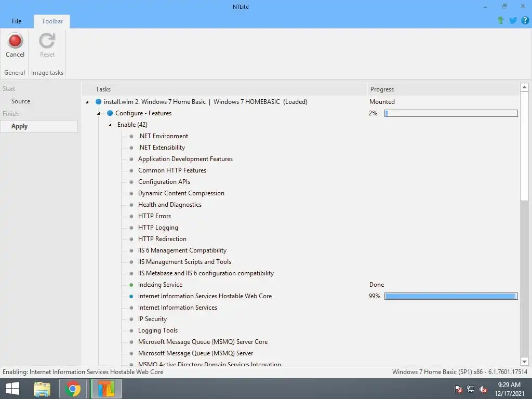Select Application Development Features row
The height and width of the screenshot is (399, 532).
[185, 159]
